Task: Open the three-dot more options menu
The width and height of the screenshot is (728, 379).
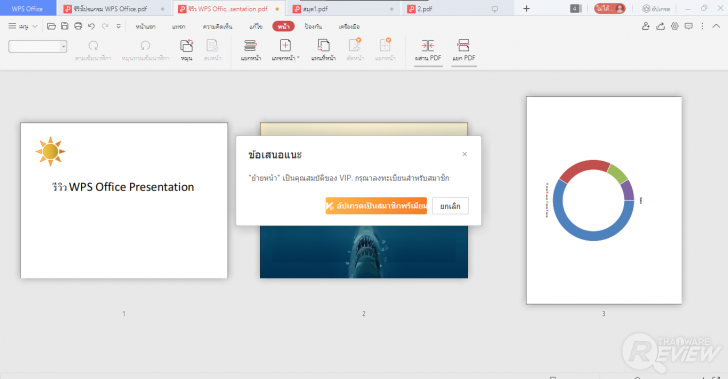Action: 702,26
